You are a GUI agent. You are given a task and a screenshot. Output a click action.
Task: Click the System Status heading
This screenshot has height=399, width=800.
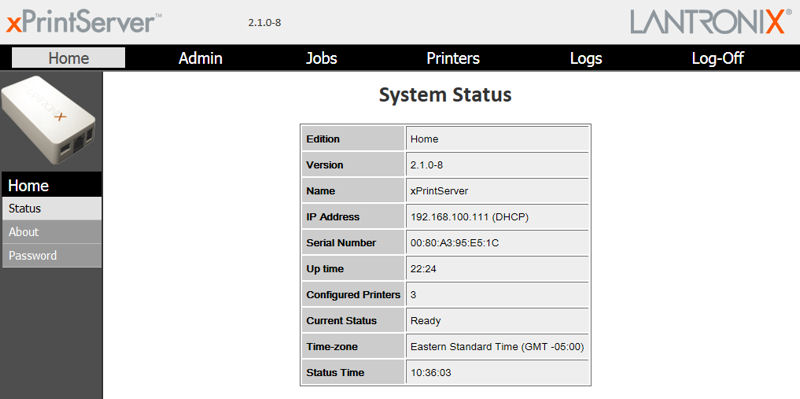445,95
